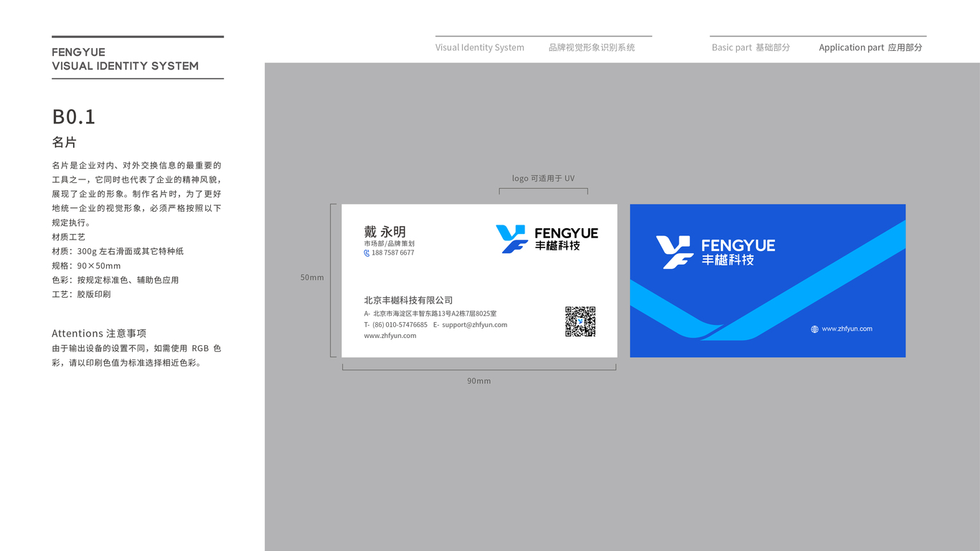This screenshot has width=980, height=551.
Task: Click the "色彩：按规定标准色、辅助色应用" line
Action: (116, 280)
